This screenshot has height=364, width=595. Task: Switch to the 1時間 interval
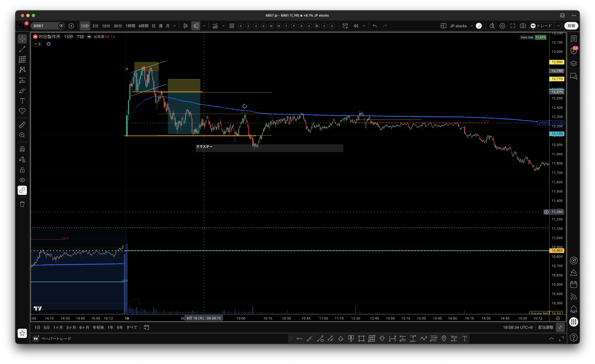(x=130, y=26)
